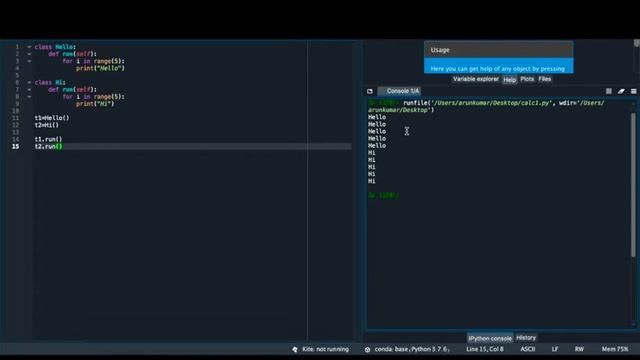This screenshot has width=640, height=360.
Task: Select the Help pane tab
Action: click(x=509, y=80)
